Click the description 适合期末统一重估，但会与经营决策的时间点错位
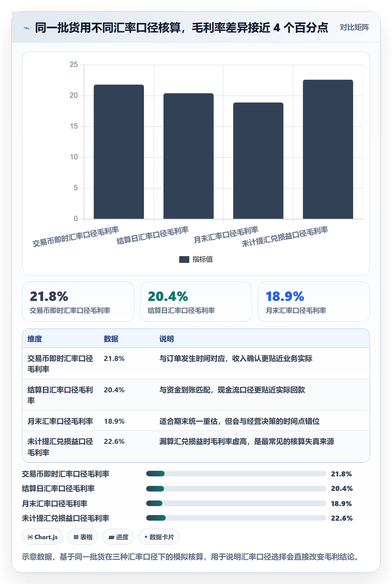392x584 pixels. 239,421
